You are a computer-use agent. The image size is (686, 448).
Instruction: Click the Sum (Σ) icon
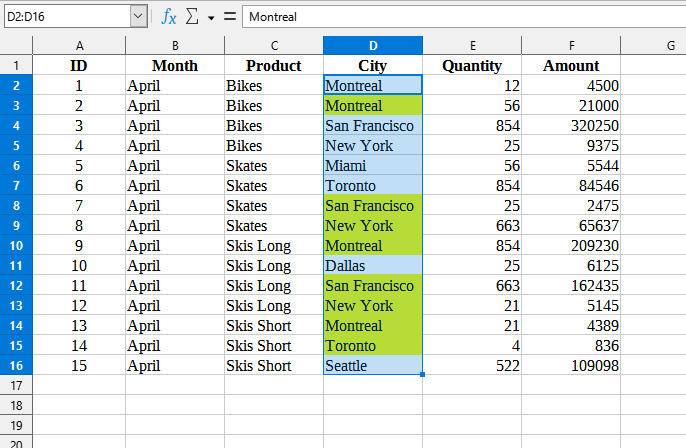point(193,17)
